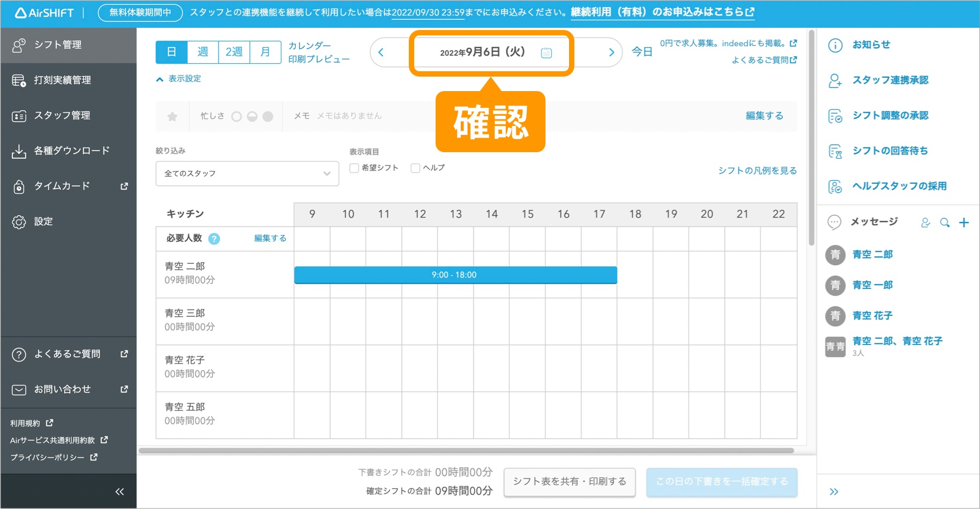The height and width of the screenshot is (509, 980).
Task: Click the add new message plus icon
Action: click(964, 222)
